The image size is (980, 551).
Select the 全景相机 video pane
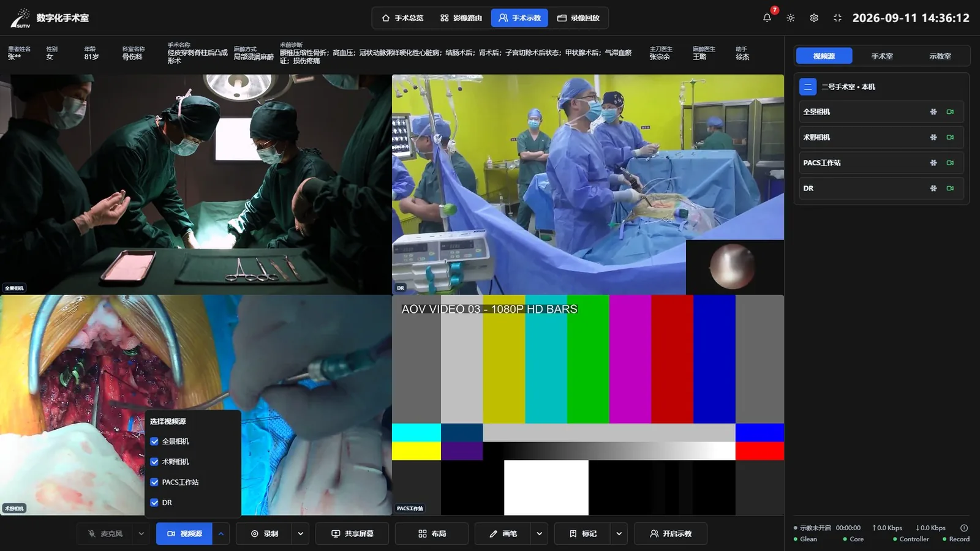pos(196,185)
